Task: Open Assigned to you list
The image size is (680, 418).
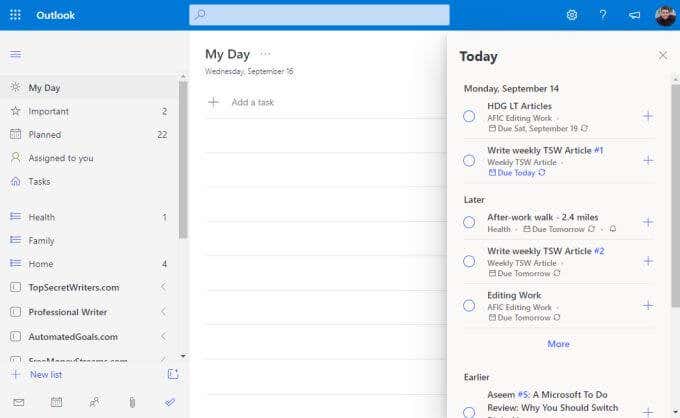Action: [x=89, y=158]
